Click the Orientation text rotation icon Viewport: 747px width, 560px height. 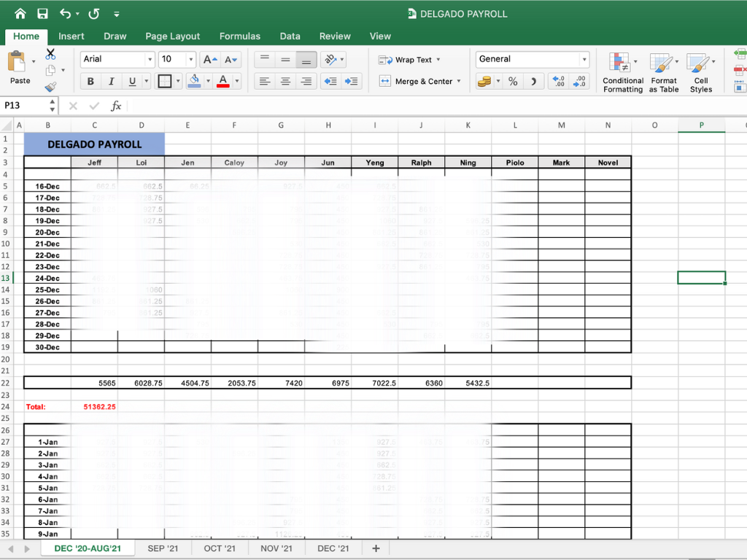(x=330, y=60)
